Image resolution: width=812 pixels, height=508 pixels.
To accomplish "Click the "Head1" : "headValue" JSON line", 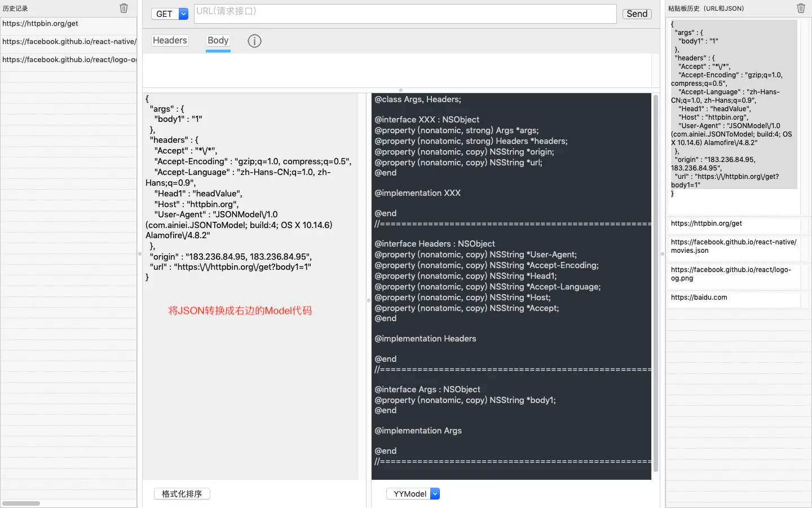I will 198,194.
